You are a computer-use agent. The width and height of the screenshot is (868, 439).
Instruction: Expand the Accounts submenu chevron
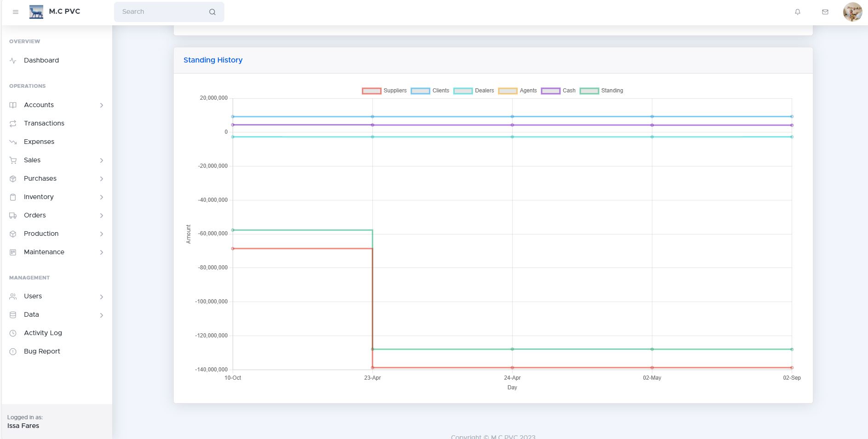[x=102, y=105]
